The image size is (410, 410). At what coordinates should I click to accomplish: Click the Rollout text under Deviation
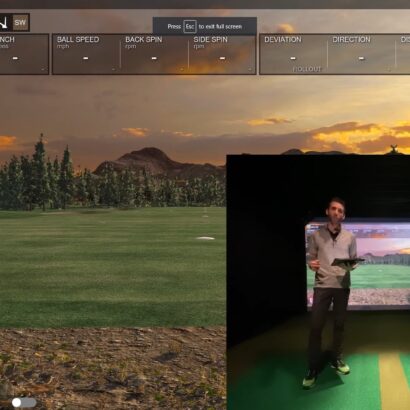307,69
